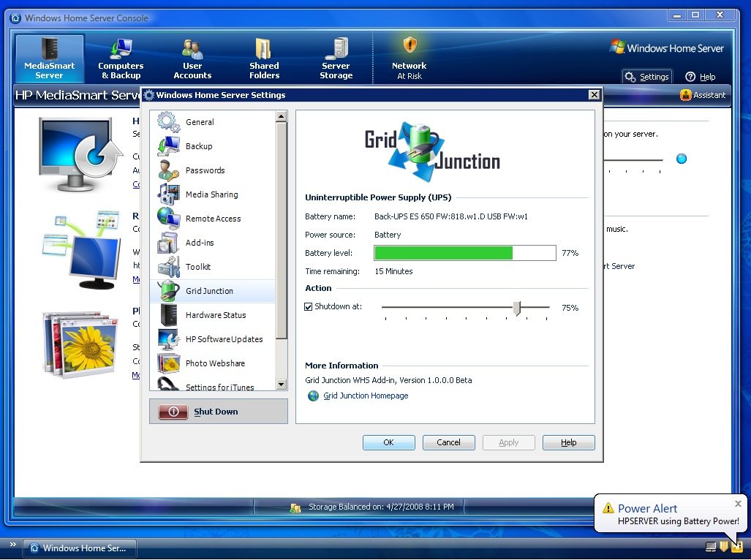Screen dimensions: 751x560
Task: Launch the Assistant in the console
Action: point(703,95)
